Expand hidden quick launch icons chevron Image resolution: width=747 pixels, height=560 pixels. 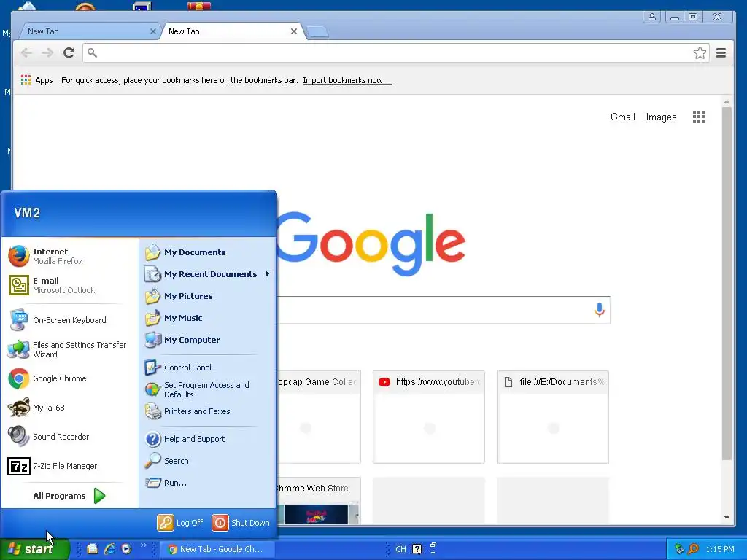pyautogui.click(x=143, y=545)
